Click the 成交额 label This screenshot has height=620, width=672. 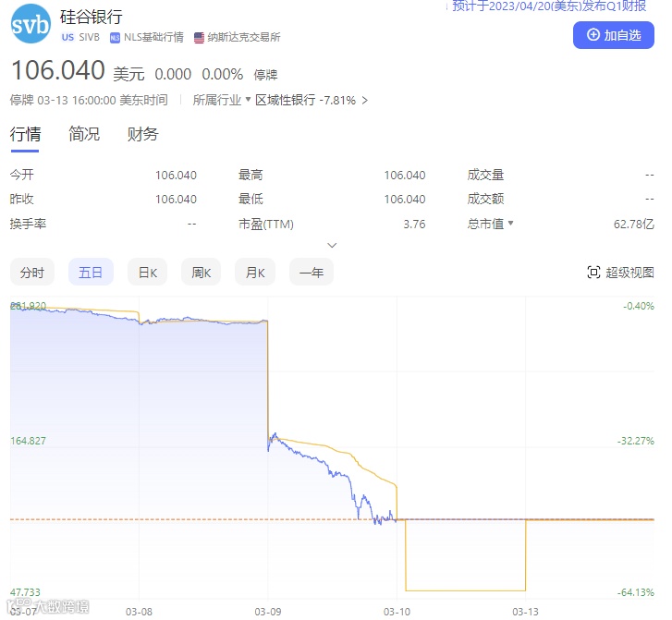click(485, 200)
